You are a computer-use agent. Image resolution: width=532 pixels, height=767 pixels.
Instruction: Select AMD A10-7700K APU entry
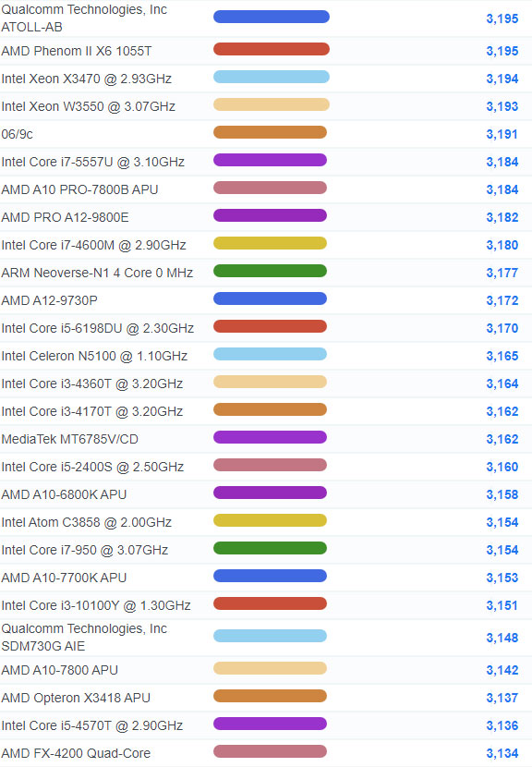point(64,578)
